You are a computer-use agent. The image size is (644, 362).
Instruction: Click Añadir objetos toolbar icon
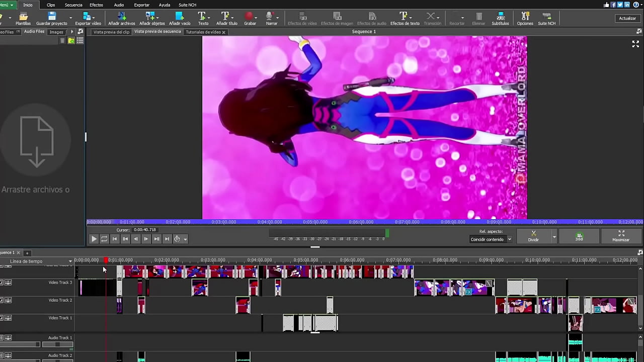(x=150, y=16)
